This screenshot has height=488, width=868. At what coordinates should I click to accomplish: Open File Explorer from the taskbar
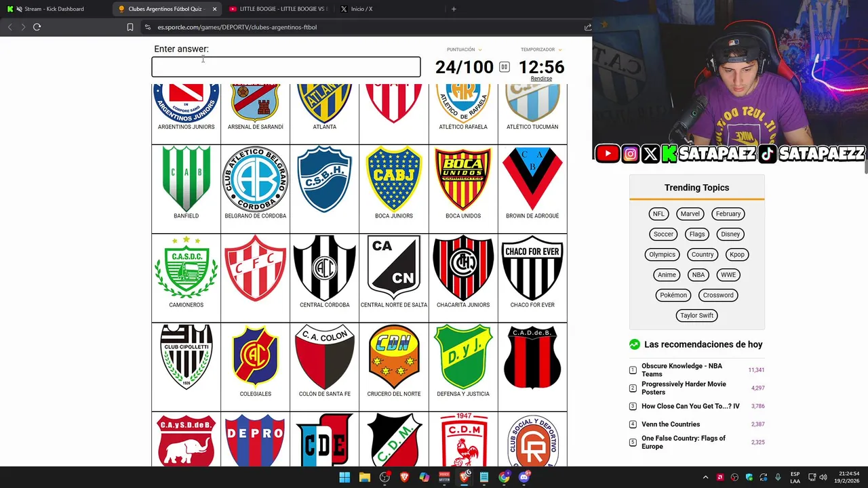point(364,477)
